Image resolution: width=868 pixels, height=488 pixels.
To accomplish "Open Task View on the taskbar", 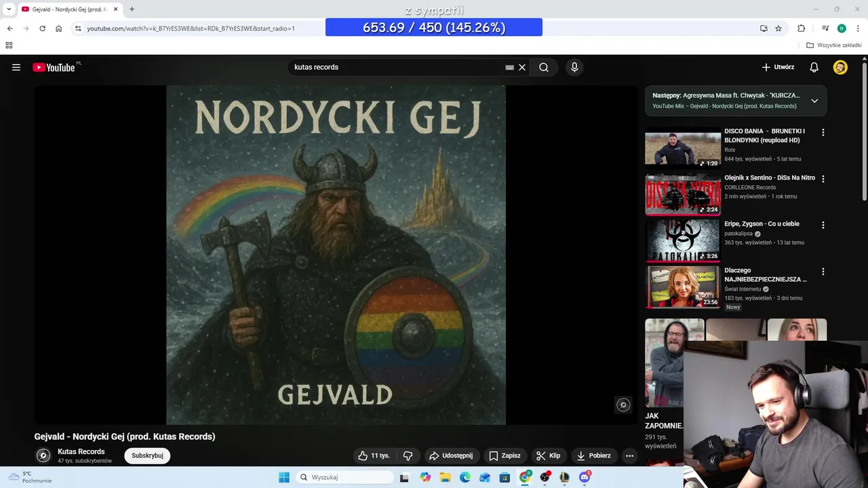I will tap(404, 477).
